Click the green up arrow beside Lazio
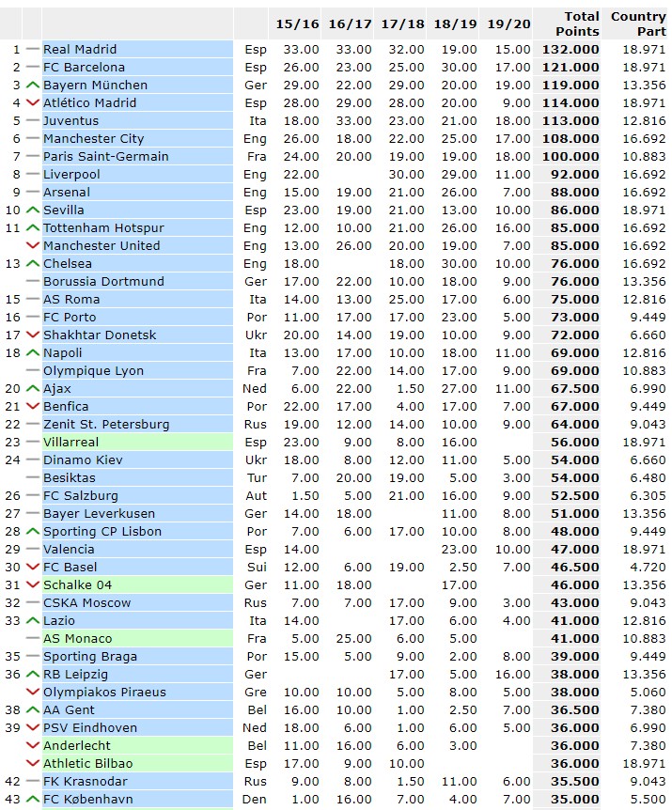 coord(33,621)
